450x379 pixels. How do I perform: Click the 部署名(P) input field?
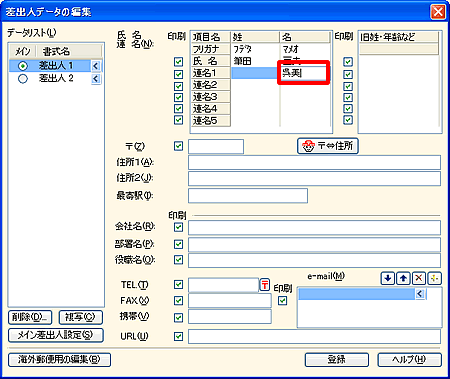(314, 245)
